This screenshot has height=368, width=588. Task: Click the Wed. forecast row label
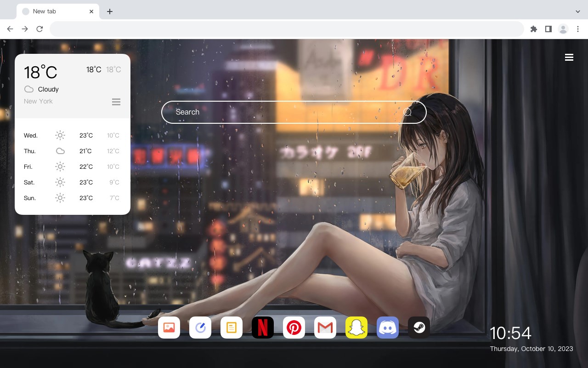pos(31,135)
